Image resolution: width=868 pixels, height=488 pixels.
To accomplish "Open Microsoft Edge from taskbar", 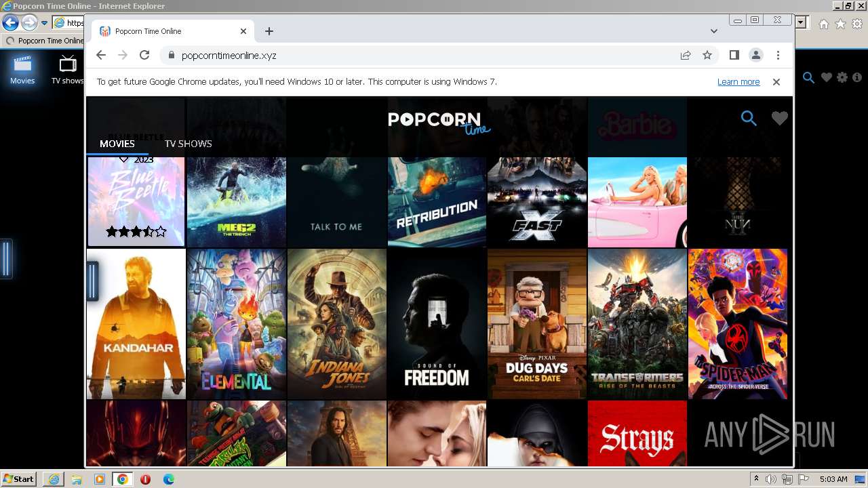I will tap(169, 479).
